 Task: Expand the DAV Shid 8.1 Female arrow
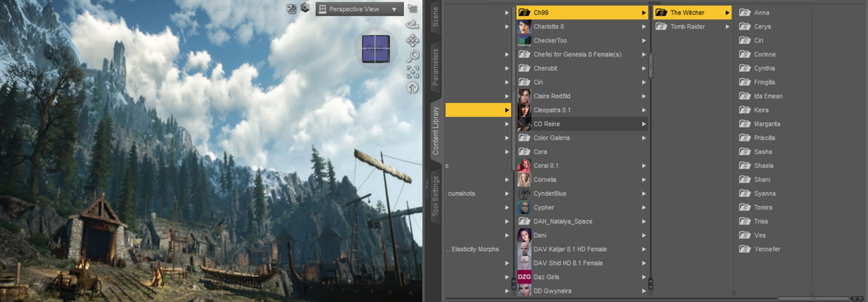click(x=644, y=263)
